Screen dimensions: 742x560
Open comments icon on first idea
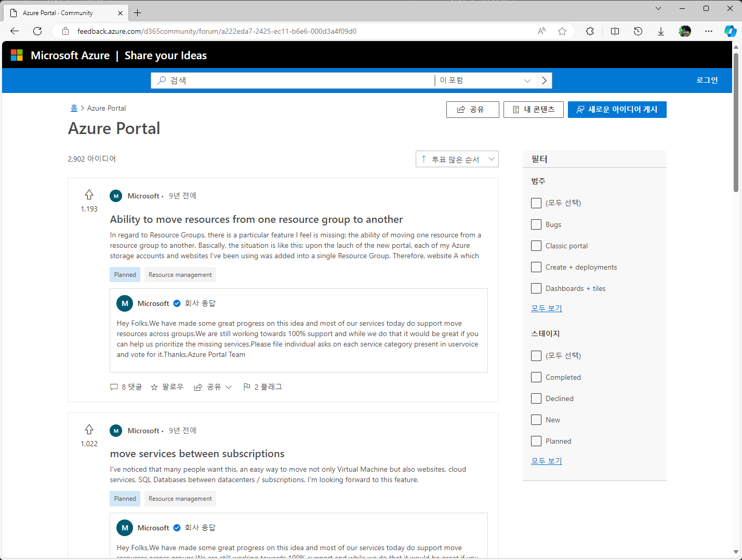(114, 387)
